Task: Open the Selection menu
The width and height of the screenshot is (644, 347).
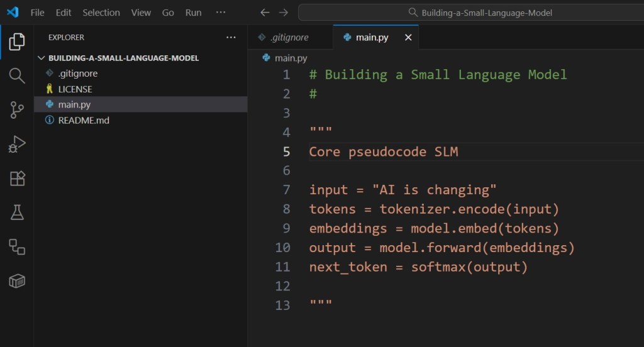Action: (x=101, y=13)
